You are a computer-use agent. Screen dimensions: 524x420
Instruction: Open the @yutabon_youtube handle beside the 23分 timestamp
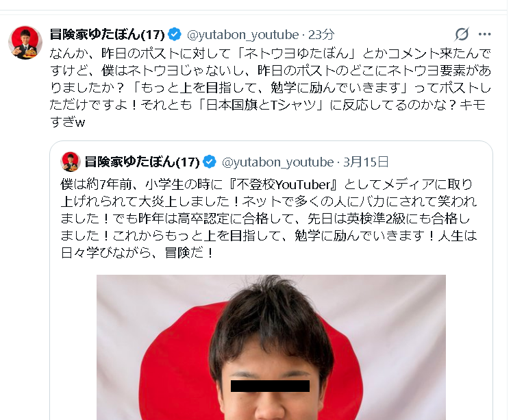click(243, 35)
